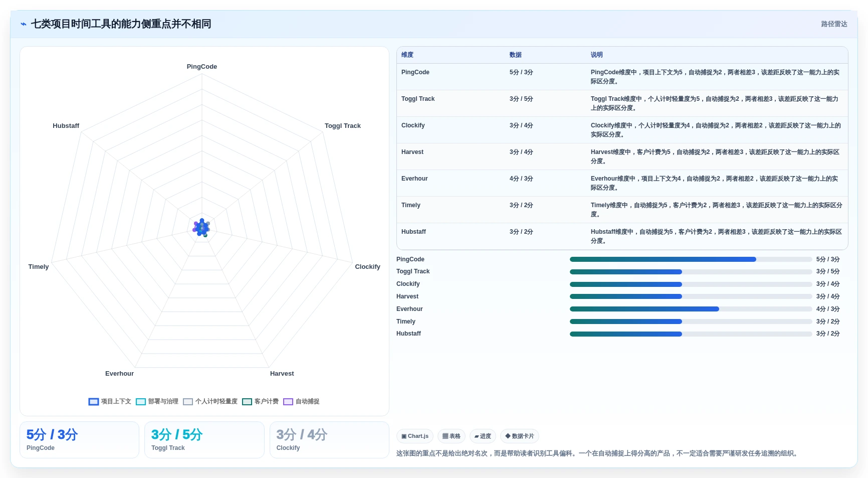Screen dimensions: 868x478
Task: Click the footnote text starting 这张图的重点
Action: [597, 453]
